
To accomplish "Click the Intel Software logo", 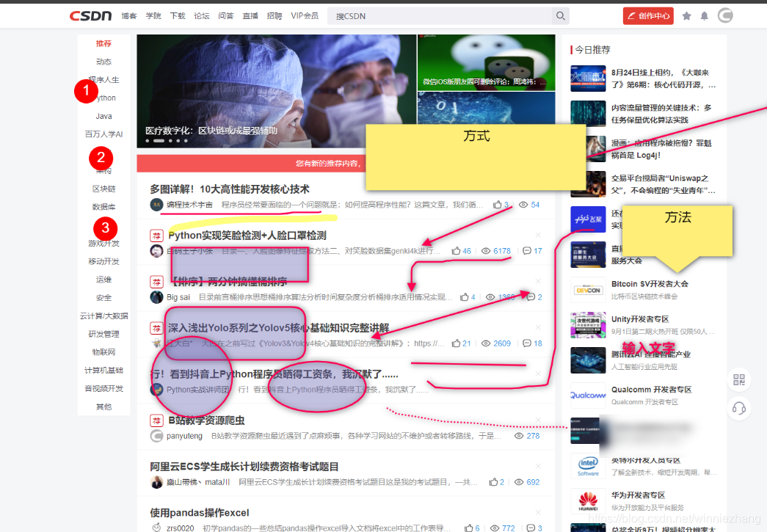I will [x=588, y=466].
